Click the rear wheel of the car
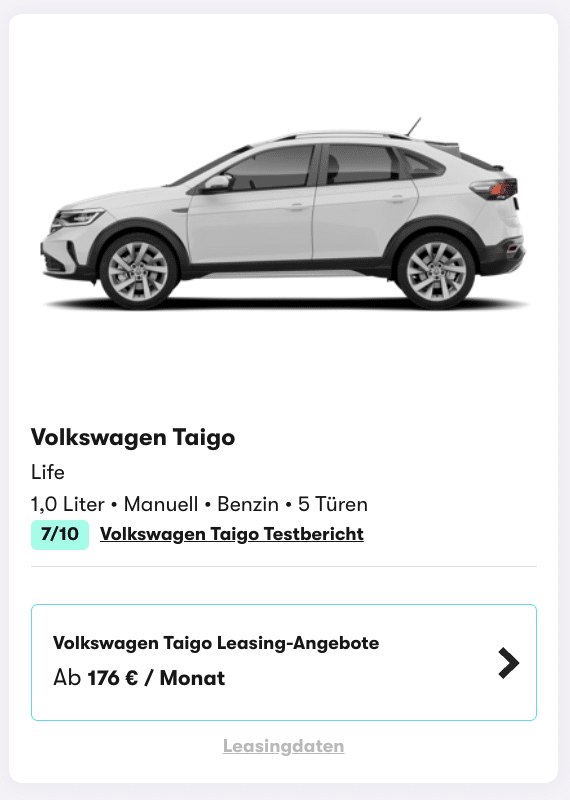 (x=436, y=271)
